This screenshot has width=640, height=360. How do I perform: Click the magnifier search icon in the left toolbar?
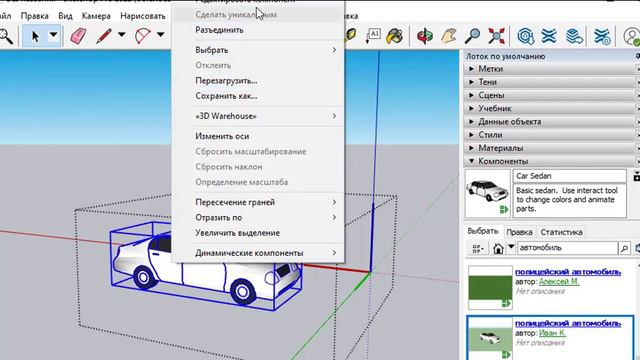(6, 36)
